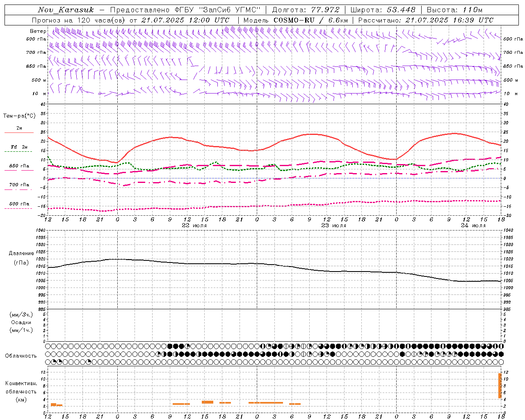Click the Тем-ра(°C) axis title
Viewport: 525px width, 420px height.
19,116
